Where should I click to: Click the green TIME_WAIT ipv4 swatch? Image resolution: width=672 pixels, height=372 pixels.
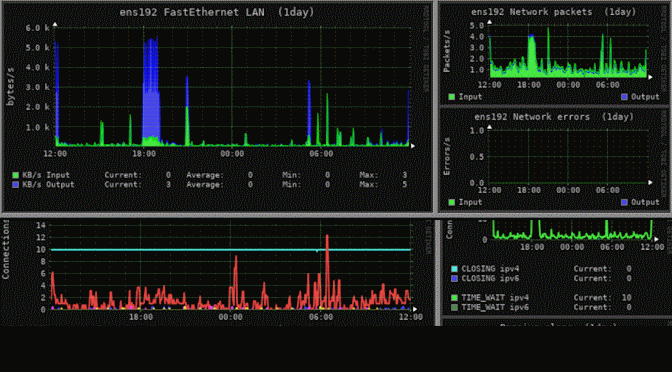(454, 297)
